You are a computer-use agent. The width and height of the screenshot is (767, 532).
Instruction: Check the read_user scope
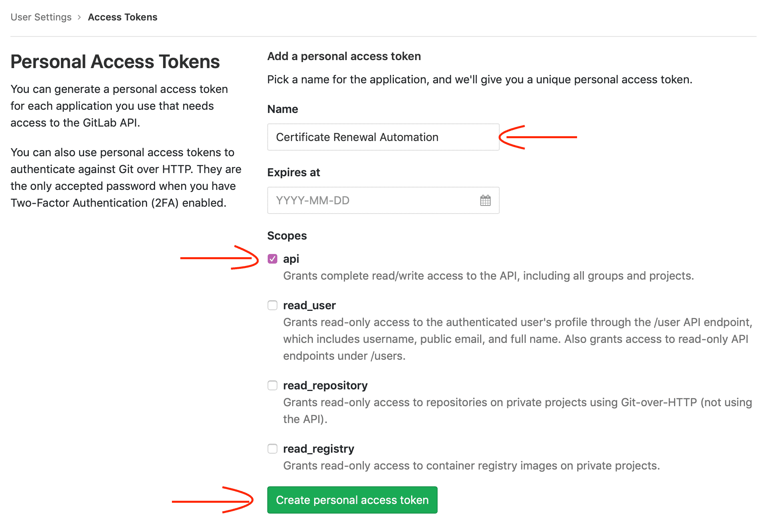click(x=272, y=305)
